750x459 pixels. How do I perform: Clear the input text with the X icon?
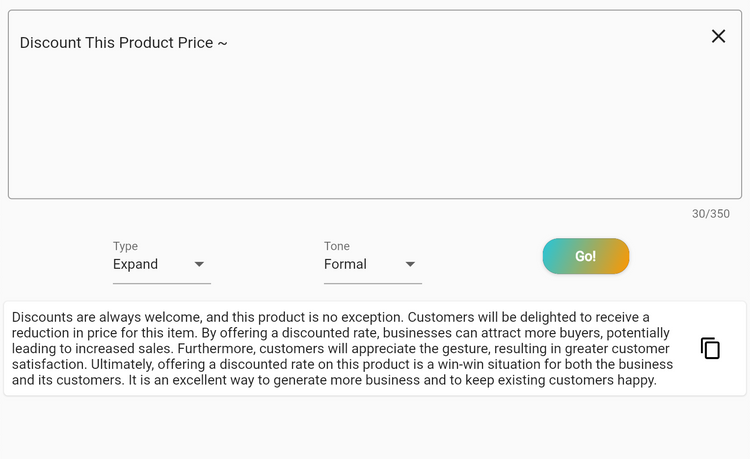[718, 36]
